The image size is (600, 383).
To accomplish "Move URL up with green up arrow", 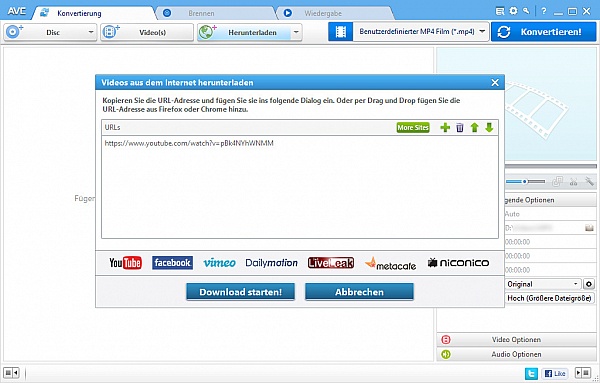I will (x=474, y=127).
